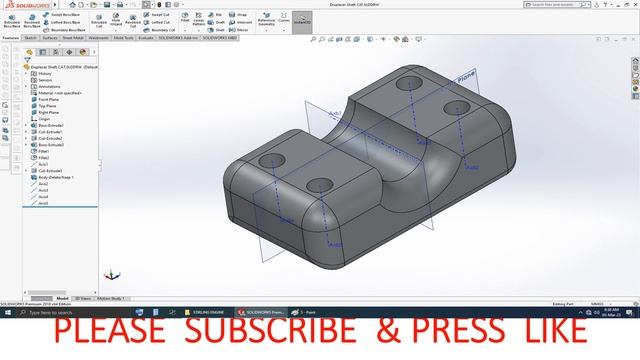The width and height of the screenshot is (640, 360).
Task: Open Fillet dropdown arrow
Action: click(185, 31)
